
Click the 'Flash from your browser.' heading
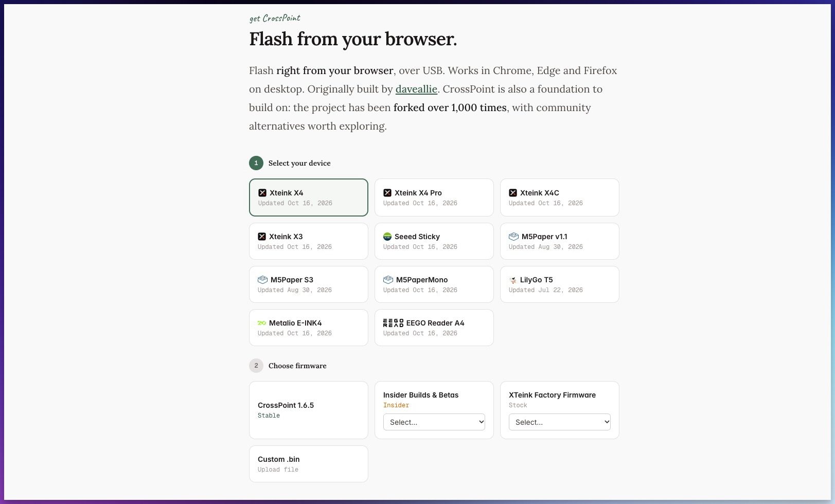point(353,39)
